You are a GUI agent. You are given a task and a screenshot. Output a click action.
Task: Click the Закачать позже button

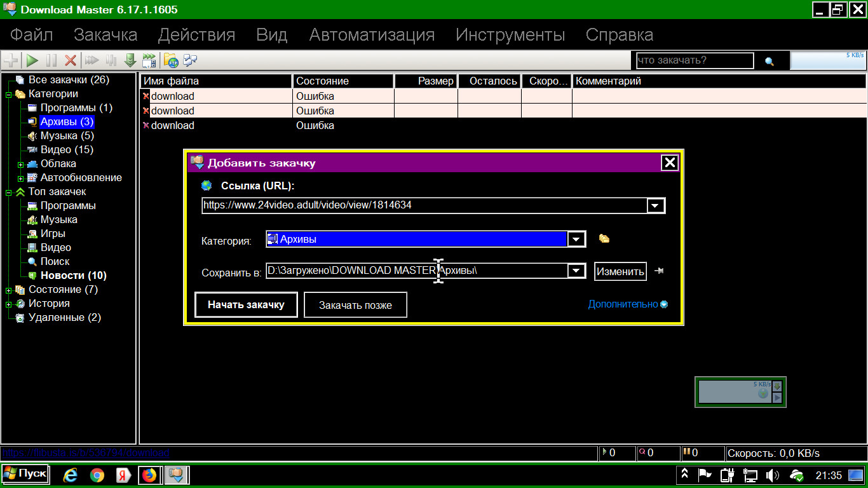click(355, 305)
